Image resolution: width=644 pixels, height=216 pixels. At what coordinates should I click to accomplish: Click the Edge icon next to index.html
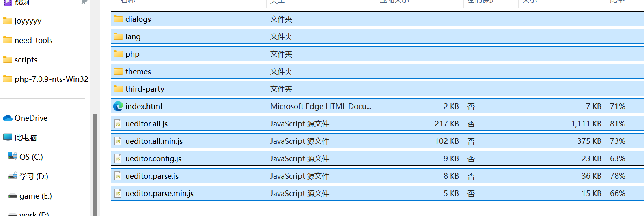(x=118, y=106)
